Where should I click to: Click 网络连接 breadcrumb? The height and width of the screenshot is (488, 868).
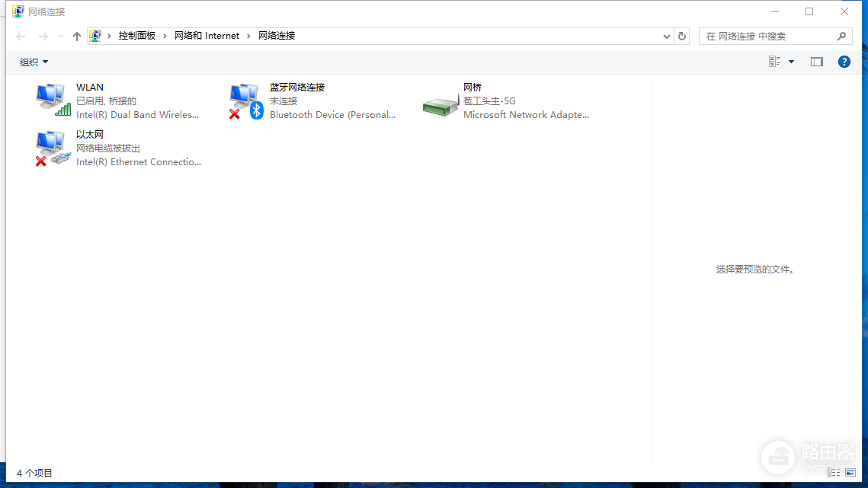point(276,36)
